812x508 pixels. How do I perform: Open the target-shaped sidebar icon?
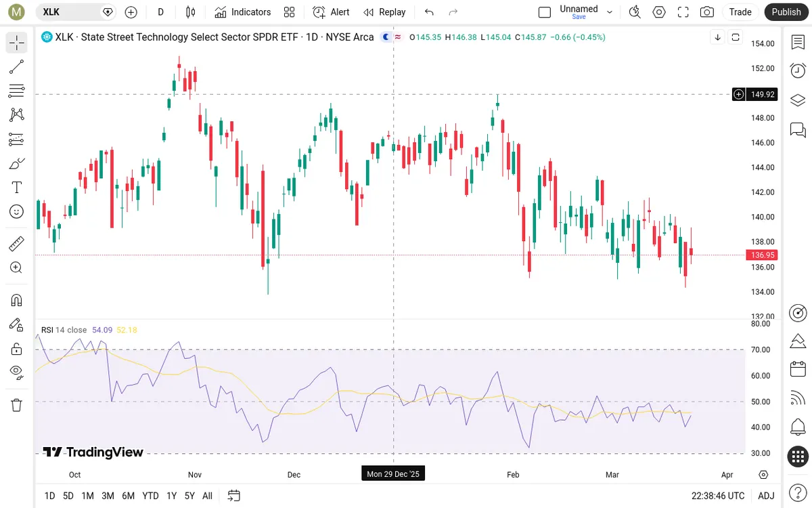(x=798, y=312)
